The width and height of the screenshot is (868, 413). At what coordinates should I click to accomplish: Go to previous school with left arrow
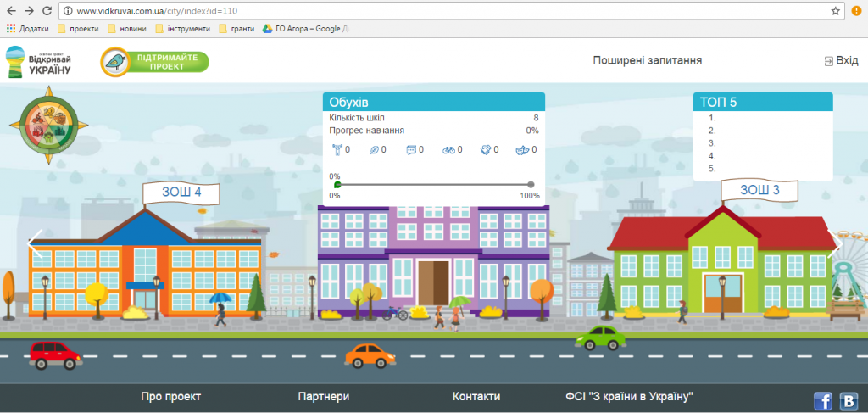click(35, 244)
